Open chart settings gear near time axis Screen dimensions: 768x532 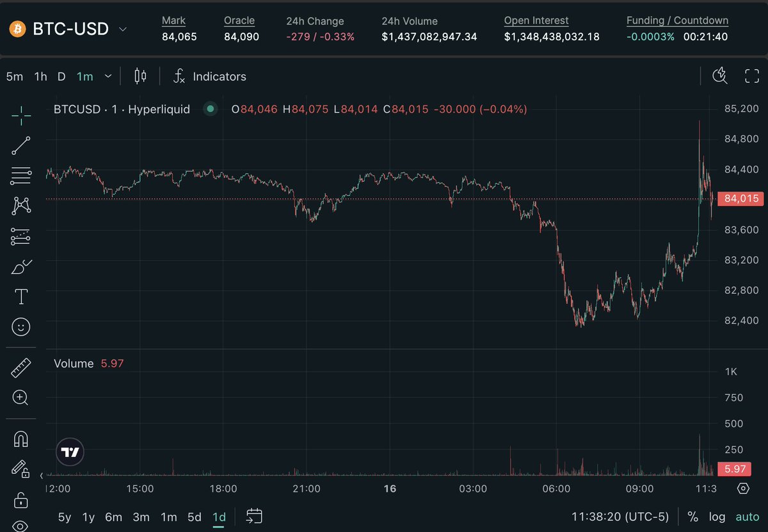(x=743, y=488)
